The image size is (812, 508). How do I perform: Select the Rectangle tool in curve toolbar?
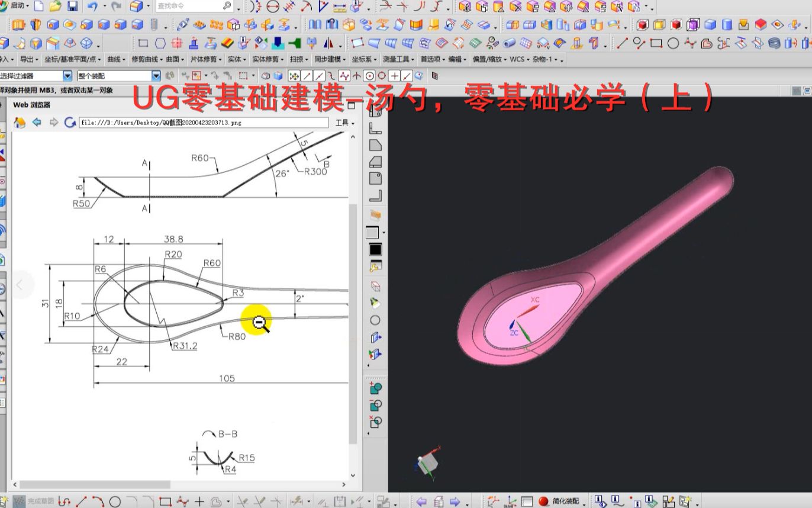pyautogui.click(x=656, y=43)
